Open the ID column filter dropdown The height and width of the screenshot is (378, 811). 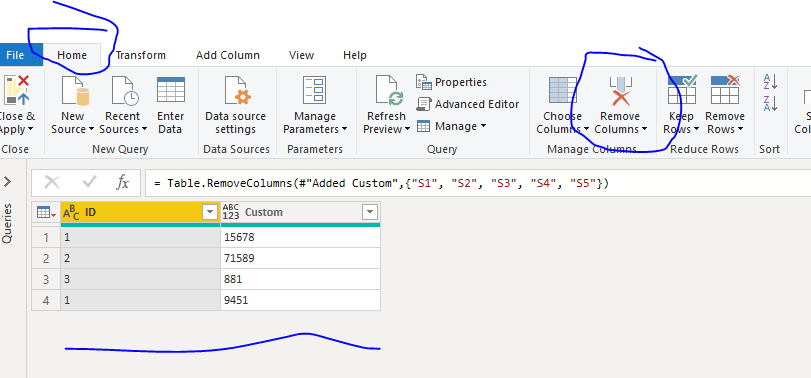pos(210,213)
